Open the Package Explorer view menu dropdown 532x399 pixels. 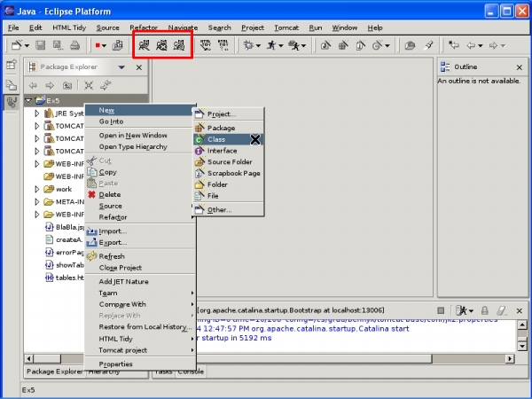[121, 67]
